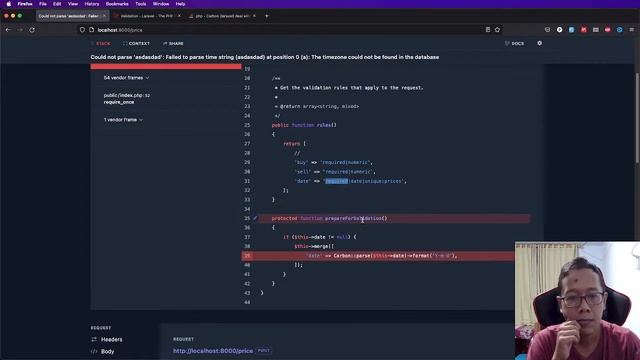
Task: Select the public/index.php require_once frame
Action: pos(127,98)
